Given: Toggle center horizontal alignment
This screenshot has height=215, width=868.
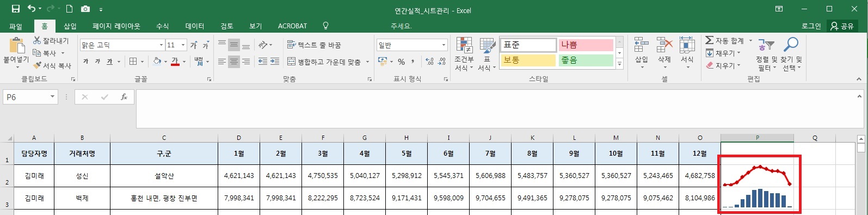Looking at the screenshot, I should pyautogui.click(x=233, y=62).
